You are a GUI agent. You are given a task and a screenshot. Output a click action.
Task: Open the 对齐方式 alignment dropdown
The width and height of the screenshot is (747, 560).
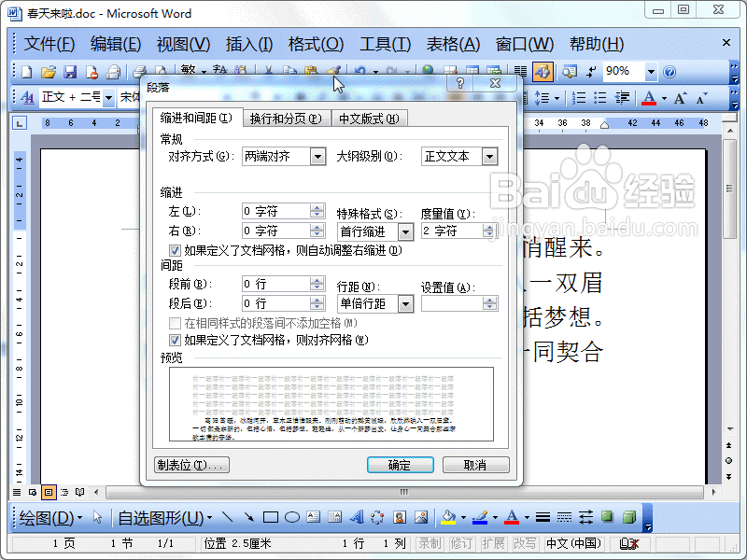318,156
